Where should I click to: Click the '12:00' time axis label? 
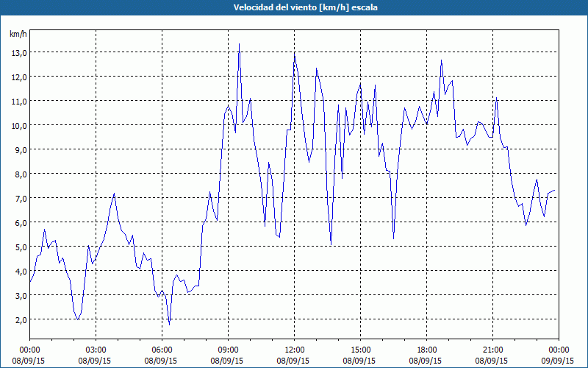click(295, 350)
